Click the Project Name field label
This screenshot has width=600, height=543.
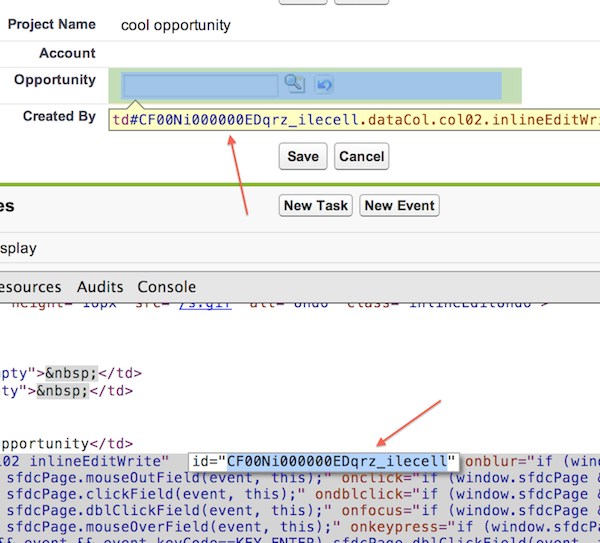52,24
